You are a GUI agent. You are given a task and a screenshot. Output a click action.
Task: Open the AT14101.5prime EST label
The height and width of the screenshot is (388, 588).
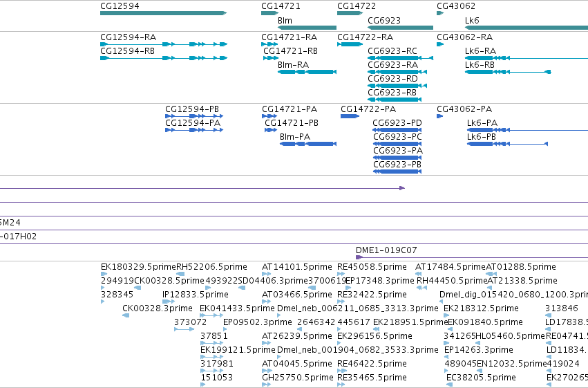(297, 267)
